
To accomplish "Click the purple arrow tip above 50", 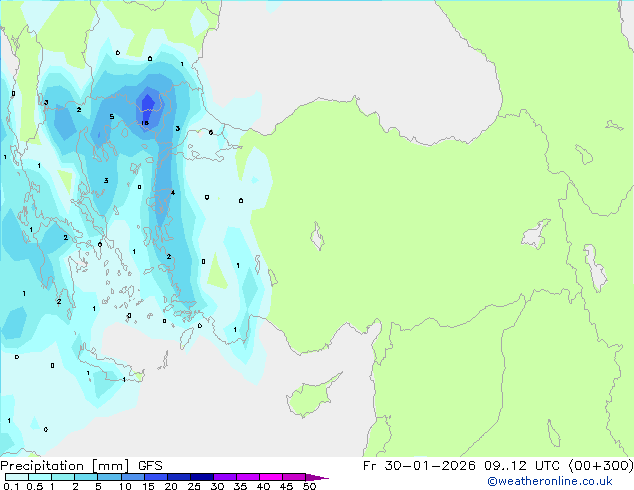I will (x=316, y=478).
